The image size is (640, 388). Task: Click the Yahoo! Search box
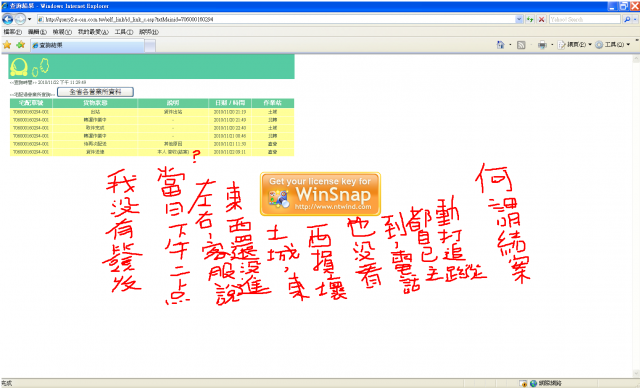point(584,19)
